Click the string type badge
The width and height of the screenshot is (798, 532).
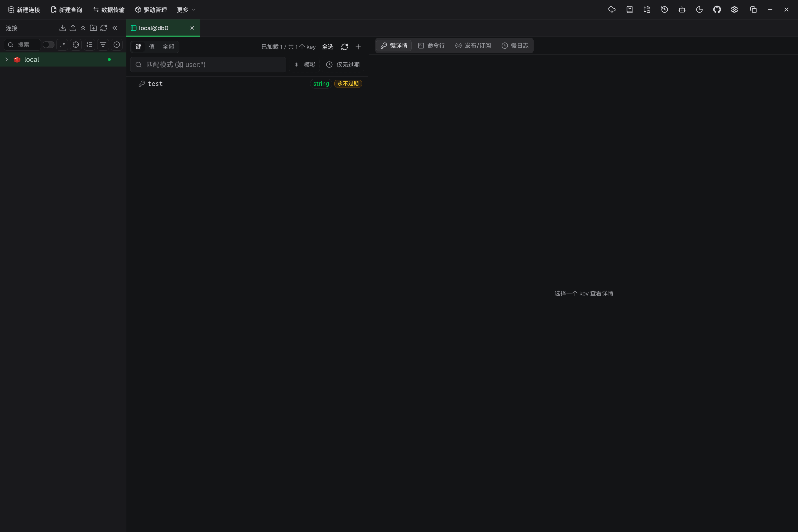pos(321,83)
